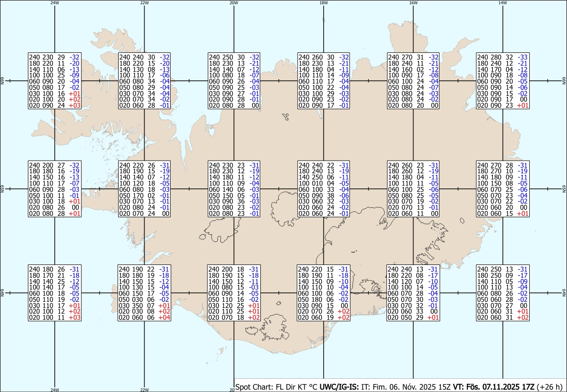Viewport: 567px width, 392px height.
Task: Click the row "100 010 04 -05"
Action: [x=324, y=183]
